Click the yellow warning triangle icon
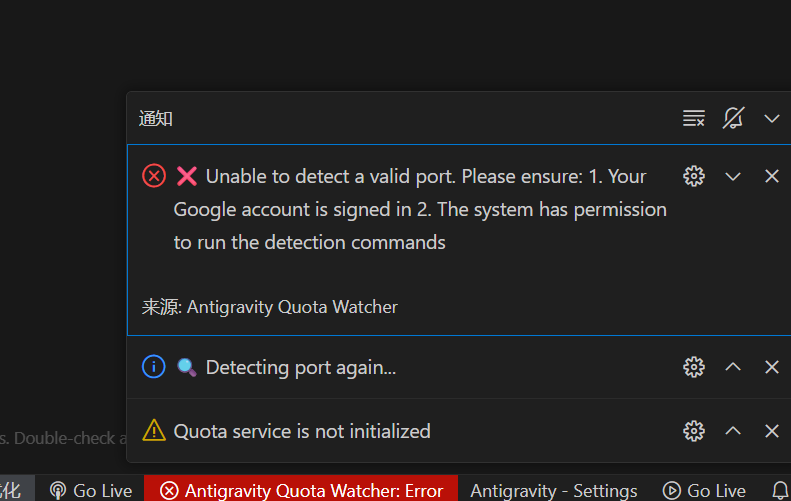This screenshot has width=791, height=501. pos(154,430)
